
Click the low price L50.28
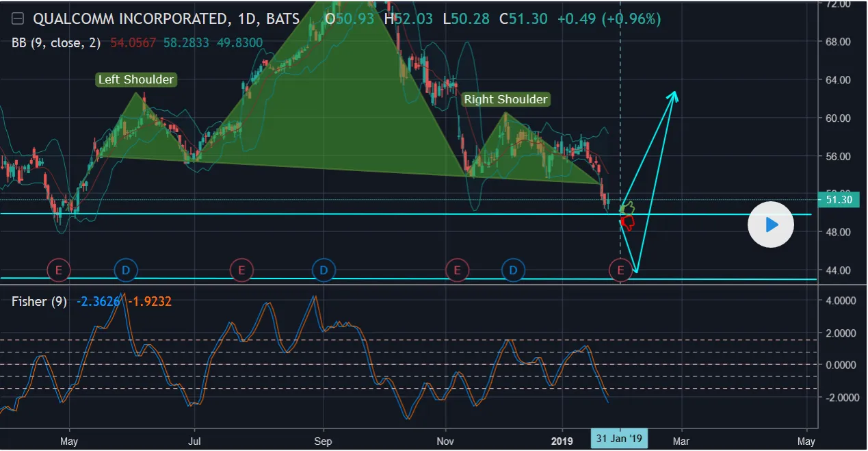466,19
